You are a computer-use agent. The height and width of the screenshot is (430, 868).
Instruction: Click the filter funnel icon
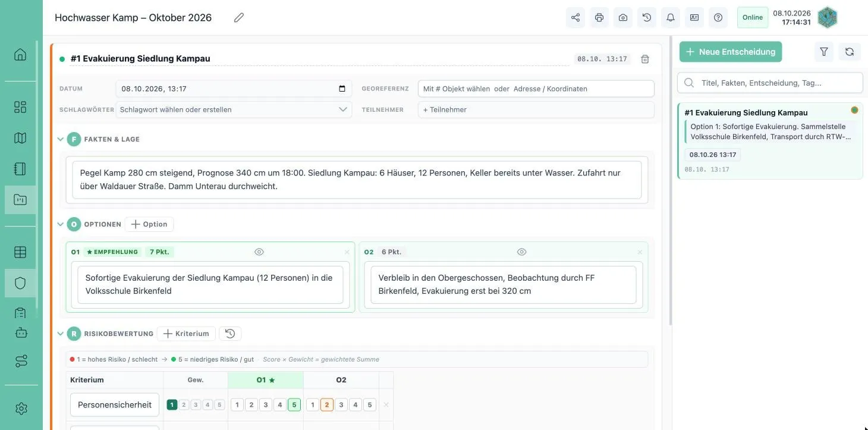pos(824,52)
